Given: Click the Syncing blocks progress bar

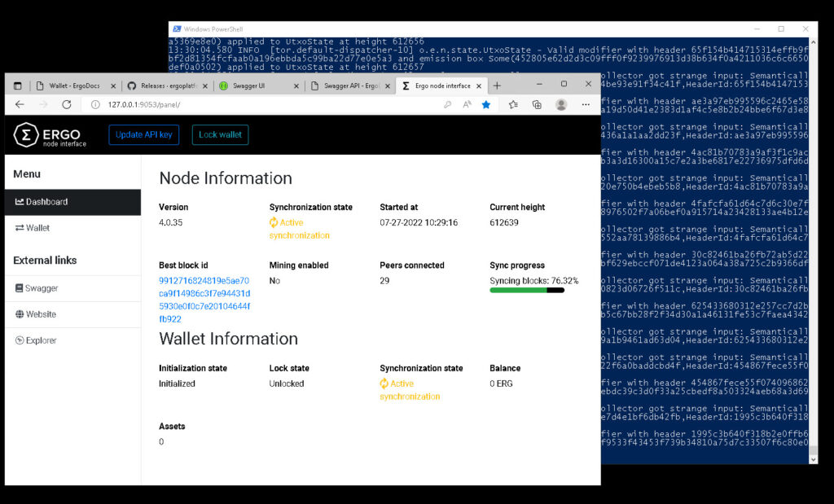Looking at the screenshot, I should pyautogui.click(x=527, y=291).
